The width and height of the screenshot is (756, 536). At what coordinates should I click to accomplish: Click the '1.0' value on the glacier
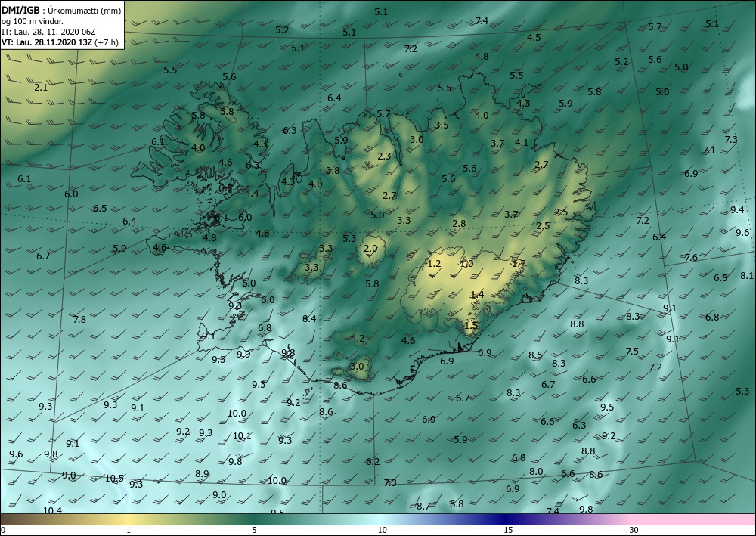point(466,264)
